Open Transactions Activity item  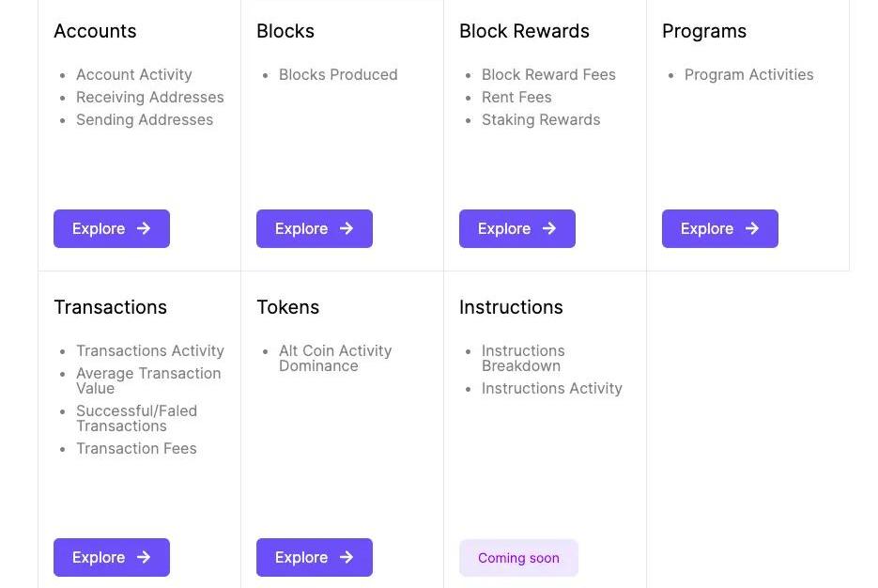(x=150, y=350)
